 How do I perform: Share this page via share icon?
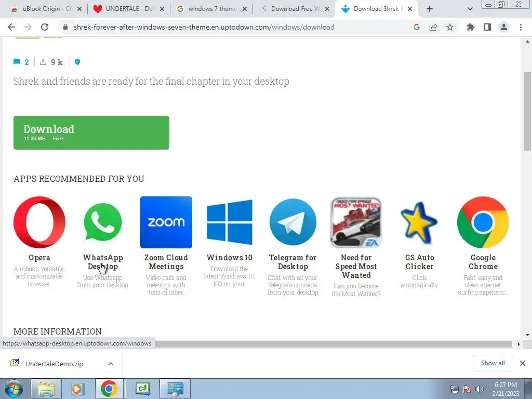pyautogui.click(x=433, y=27)
